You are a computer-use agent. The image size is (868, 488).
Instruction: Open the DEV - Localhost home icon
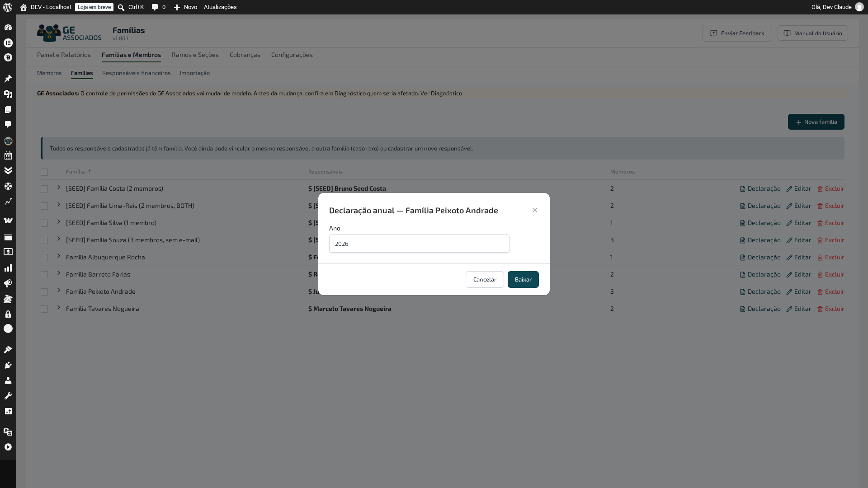click(24, 7)
